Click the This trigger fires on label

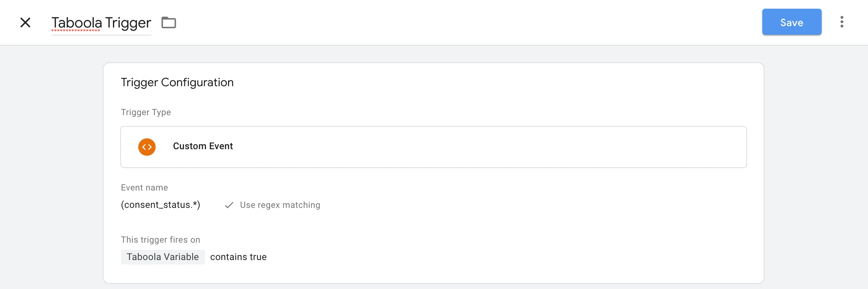[160, 240]
